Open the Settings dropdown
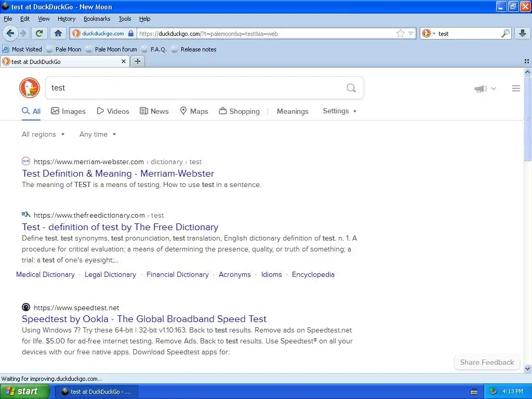 click(340, 111)
